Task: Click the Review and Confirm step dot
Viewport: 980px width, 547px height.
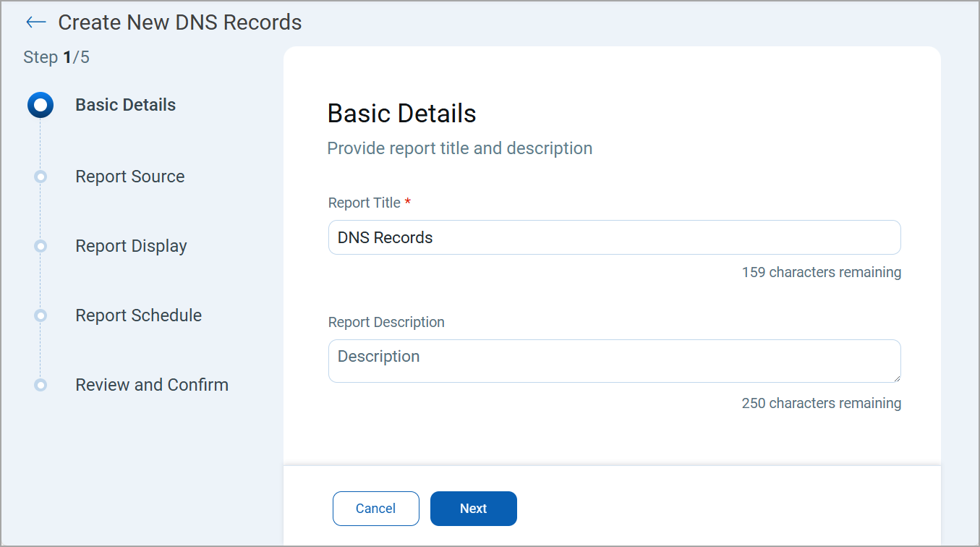Action: (x=41, y=385)
